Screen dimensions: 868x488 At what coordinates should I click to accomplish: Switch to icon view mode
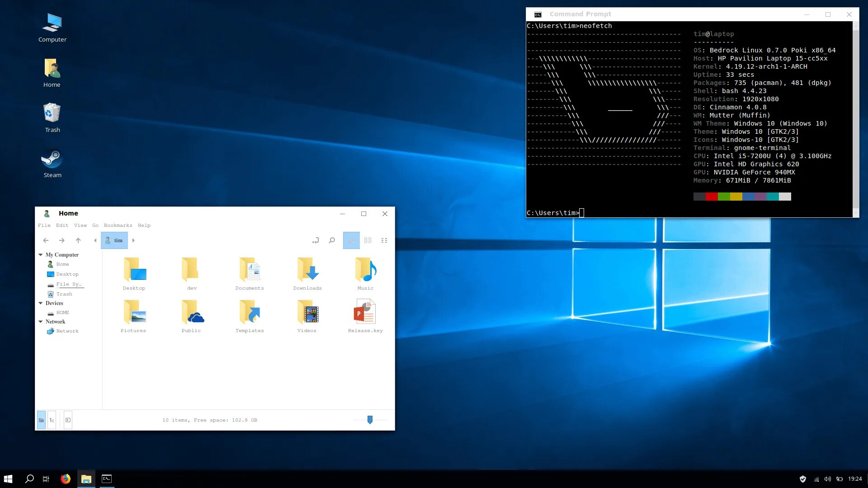[x=351, y=240]
